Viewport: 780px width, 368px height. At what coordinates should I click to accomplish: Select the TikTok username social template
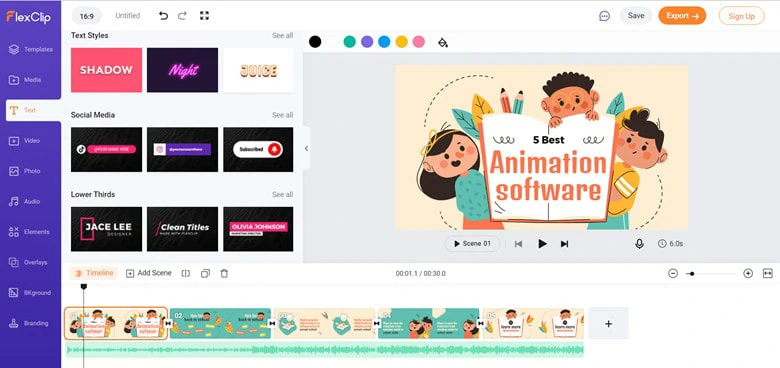[106, 150]
